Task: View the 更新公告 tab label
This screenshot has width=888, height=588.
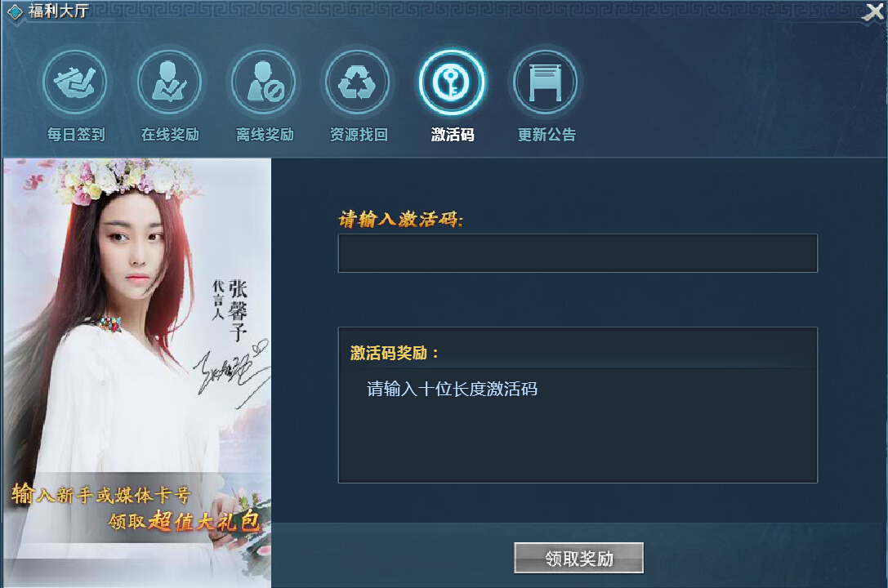Action: click(547, 135)
